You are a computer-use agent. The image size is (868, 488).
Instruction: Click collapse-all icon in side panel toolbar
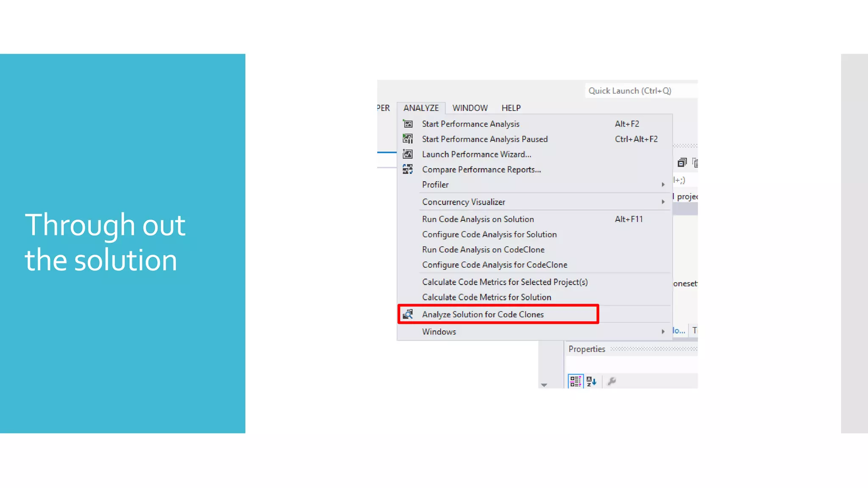[682, 163]
